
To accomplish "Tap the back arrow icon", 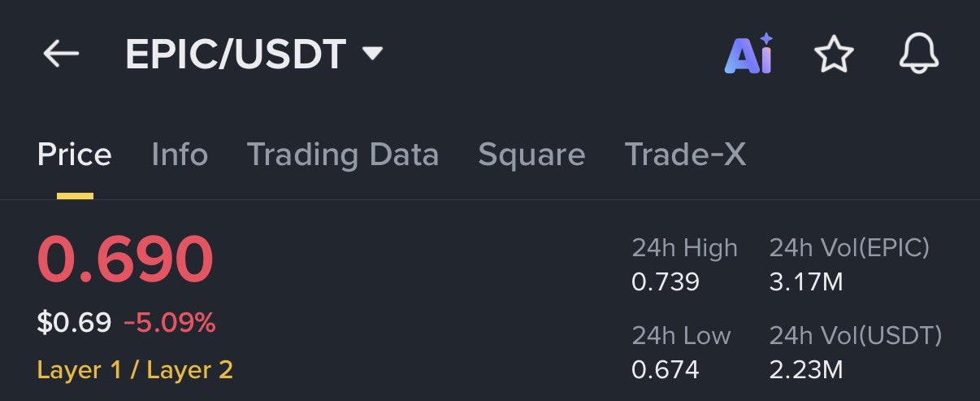I will click(61, 54).
